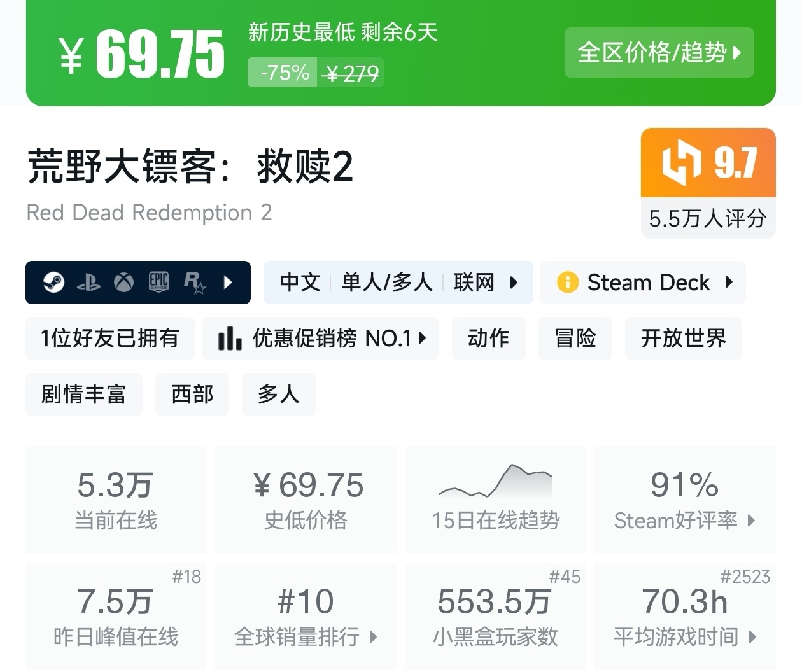
Task: Click the PlayStation platform icon
Action: [x=88, y=283]
